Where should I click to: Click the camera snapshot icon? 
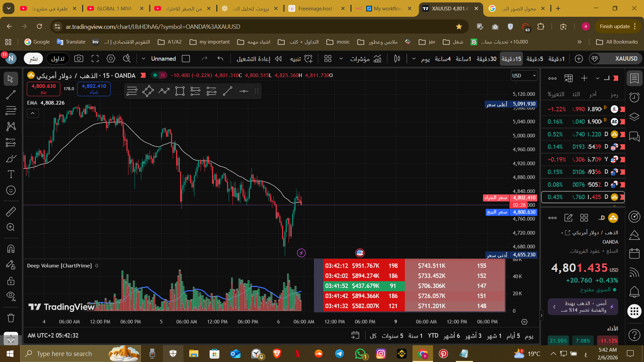78,59
